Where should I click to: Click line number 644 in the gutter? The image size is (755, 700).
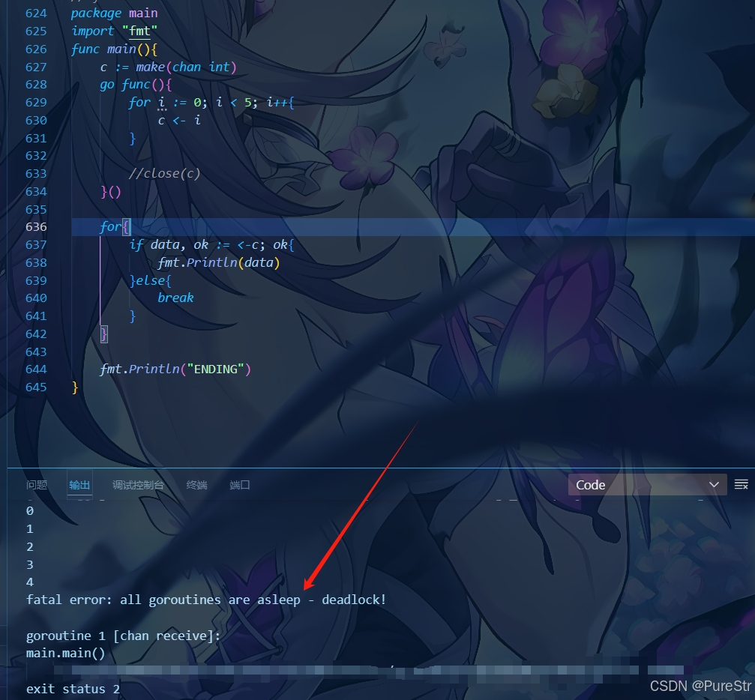36,369
